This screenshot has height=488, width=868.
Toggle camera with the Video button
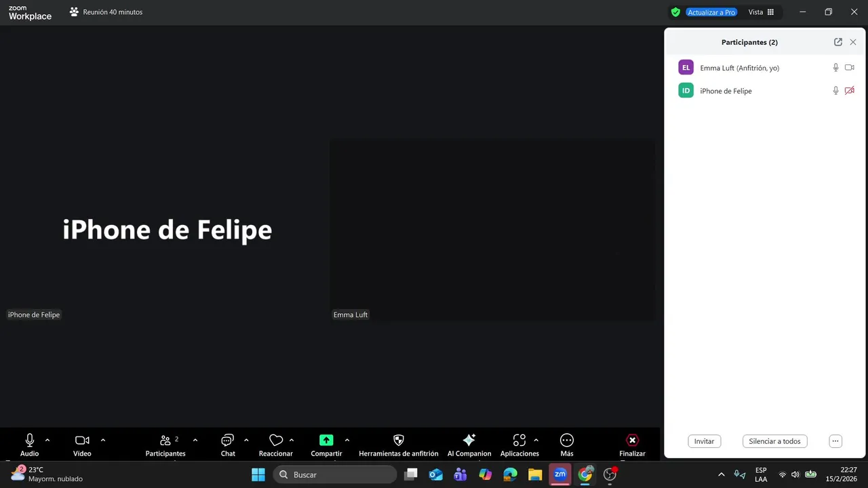point(82,445)
